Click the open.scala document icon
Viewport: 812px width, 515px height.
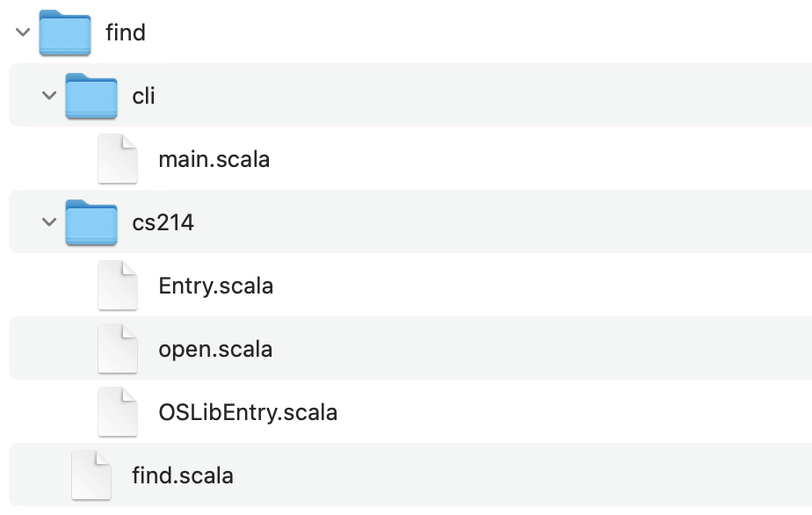118,349
